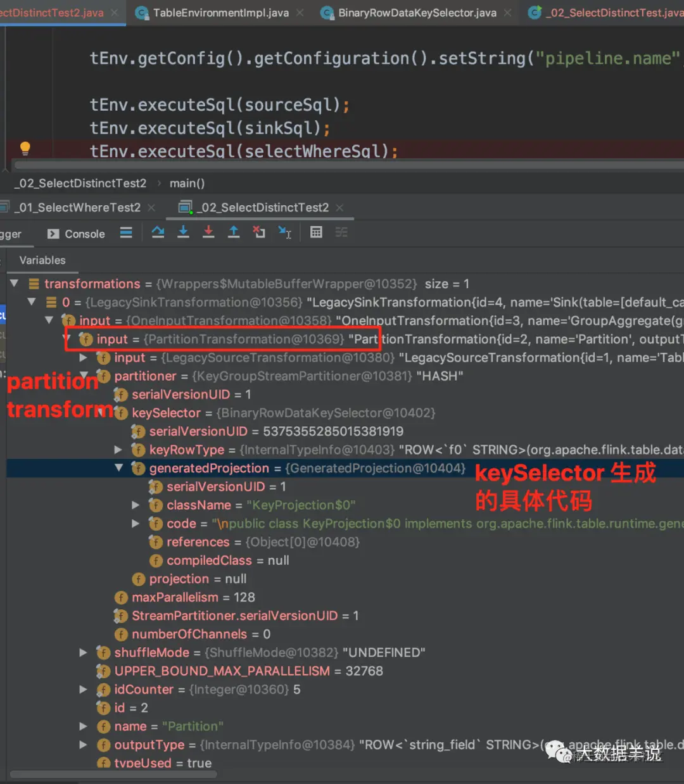Select the 'StreamPartitioner.serialVersionUID = 1' row
Viewport: 684px width, 784px height.
pyautogui.click(x=345, y=616)
